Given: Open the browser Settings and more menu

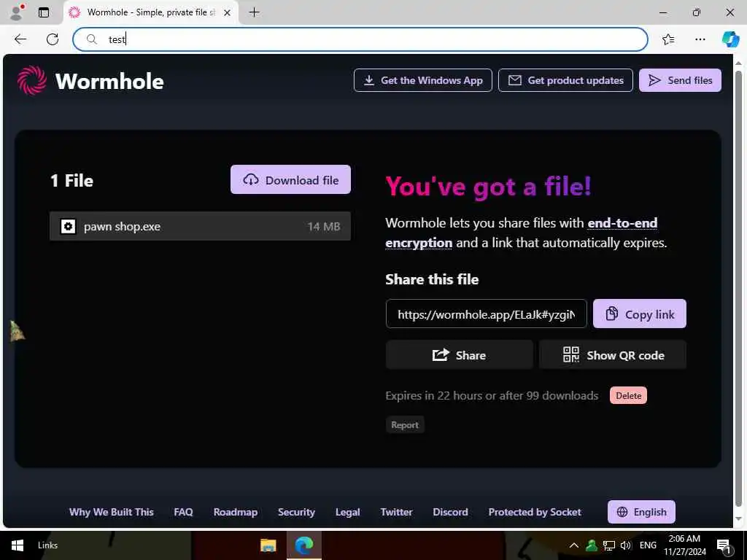Looking at the screenshot, I should click(x=700, y=39).
